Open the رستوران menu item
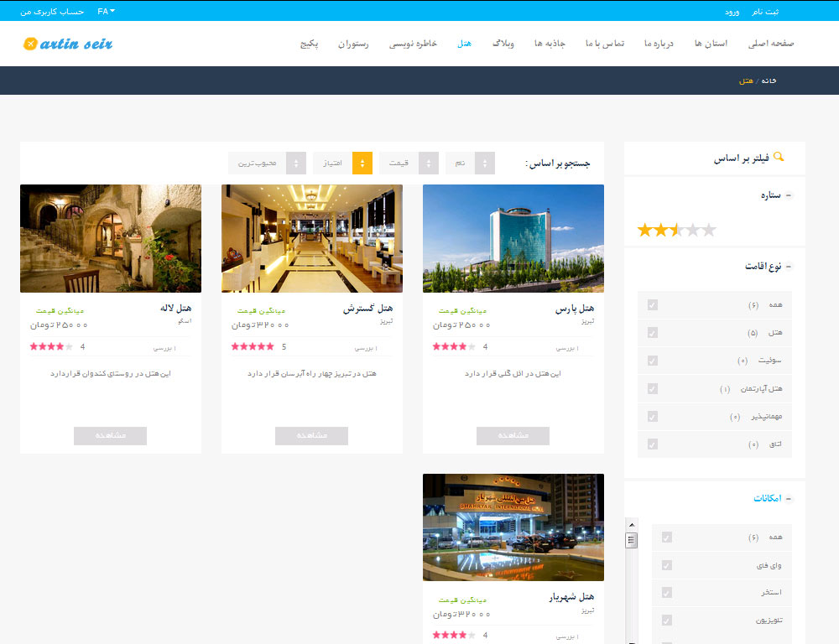The width and height of the screenshot is (839, 644). (x=353, y=44)
